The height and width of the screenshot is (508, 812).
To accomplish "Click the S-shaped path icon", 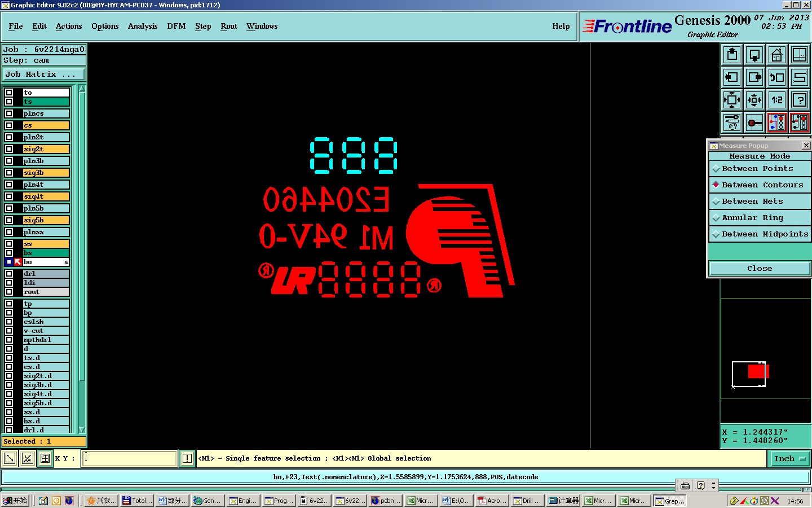I will pyautogui.click(x=800, y=77).
